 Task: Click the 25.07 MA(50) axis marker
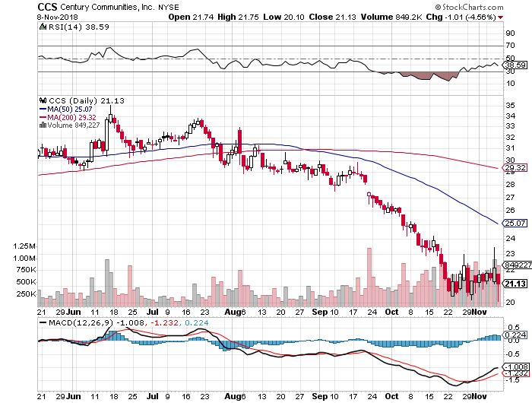click(515, 223)
